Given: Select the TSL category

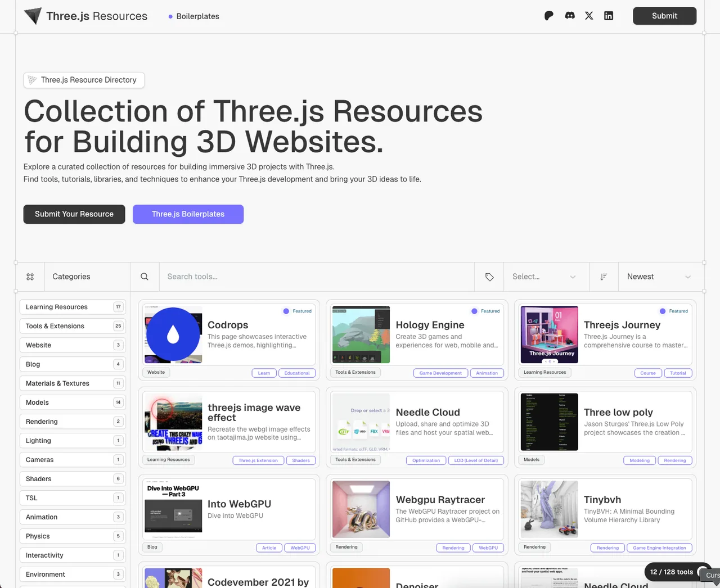Looking at the screenshot, I should pyautogui.click(x=73, y=498).
